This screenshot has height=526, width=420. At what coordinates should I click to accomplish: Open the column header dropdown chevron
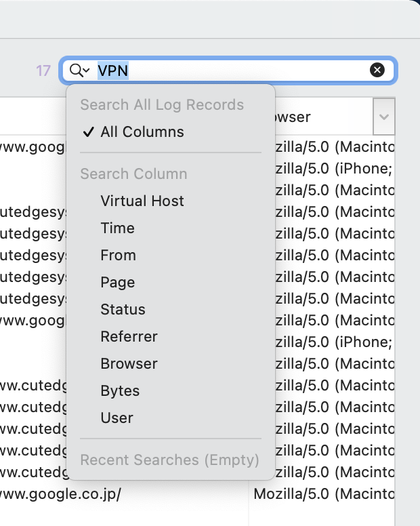tap(384, 117)
